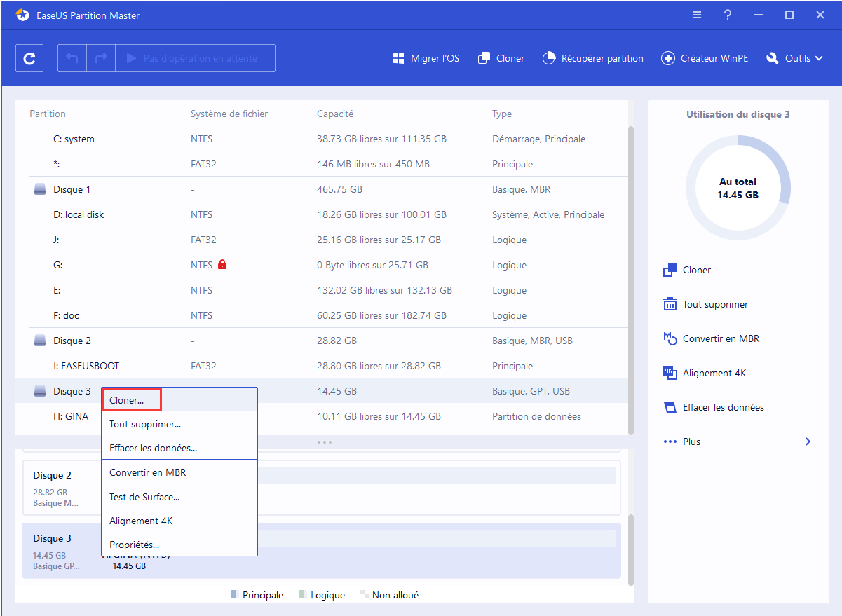Viewport: 842px width, 616px height.
Task: Click Alignement 4K in the right panel
Action: (704, 373)
